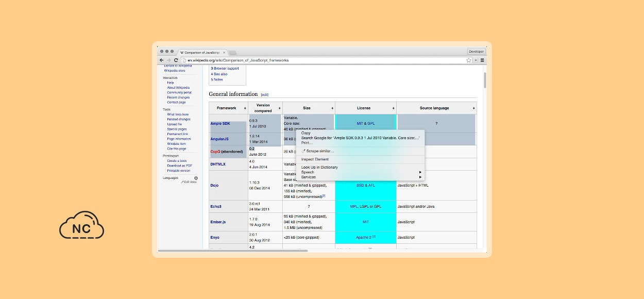Click the vertical page scrollbar
This screenshot has height=299, width=644.
(x=485, y=80)
